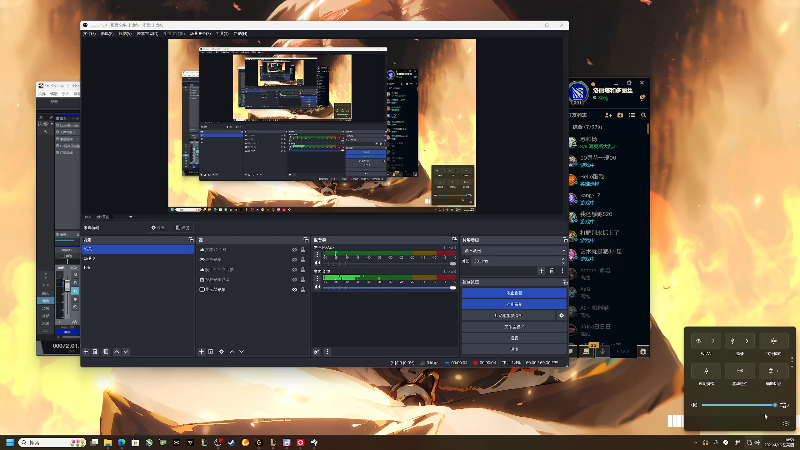Move selected source up in Sources panel
Viewport: 800px width, 450px height.
coord(232,352)
